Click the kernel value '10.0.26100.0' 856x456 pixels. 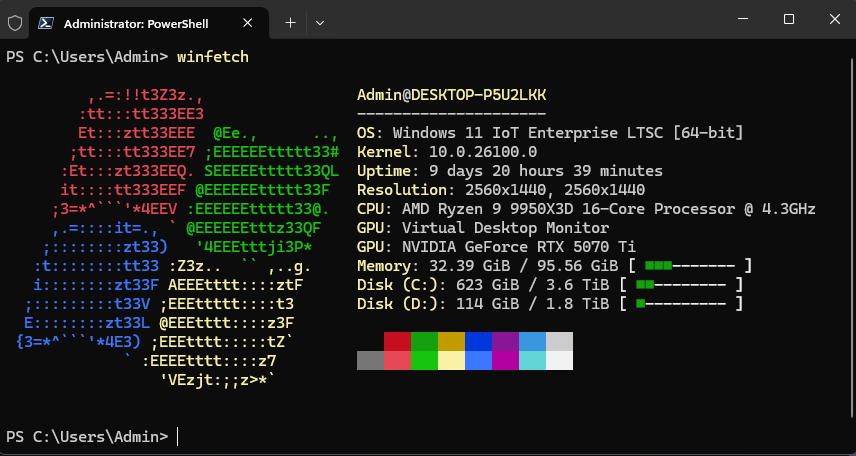[483, 152]
